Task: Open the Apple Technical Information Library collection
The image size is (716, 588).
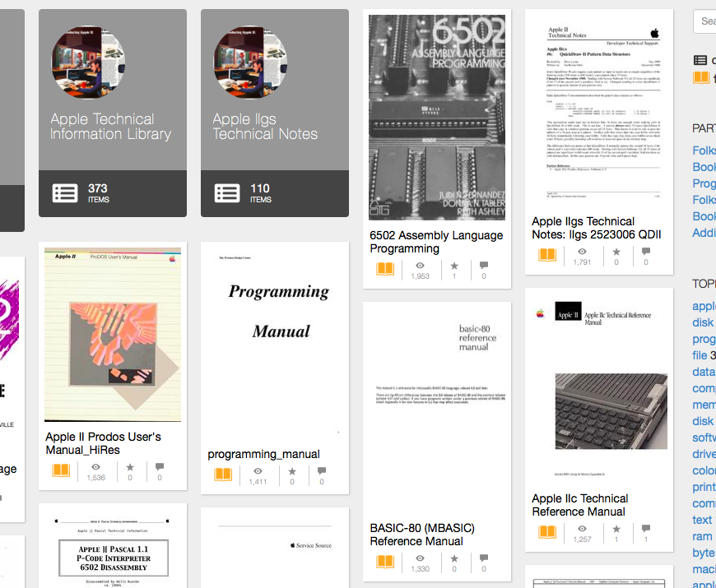Action: tap(110, 127)
